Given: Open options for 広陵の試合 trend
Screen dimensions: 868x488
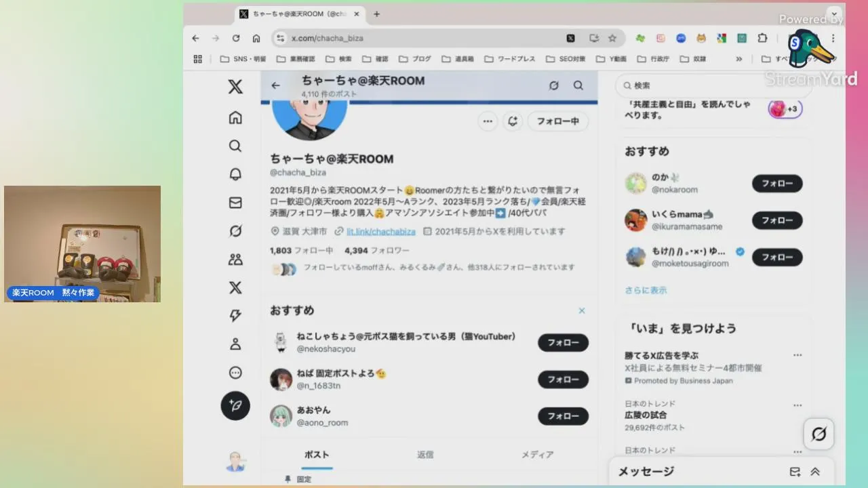Looking at the screenshot, I should click(797, 405).
